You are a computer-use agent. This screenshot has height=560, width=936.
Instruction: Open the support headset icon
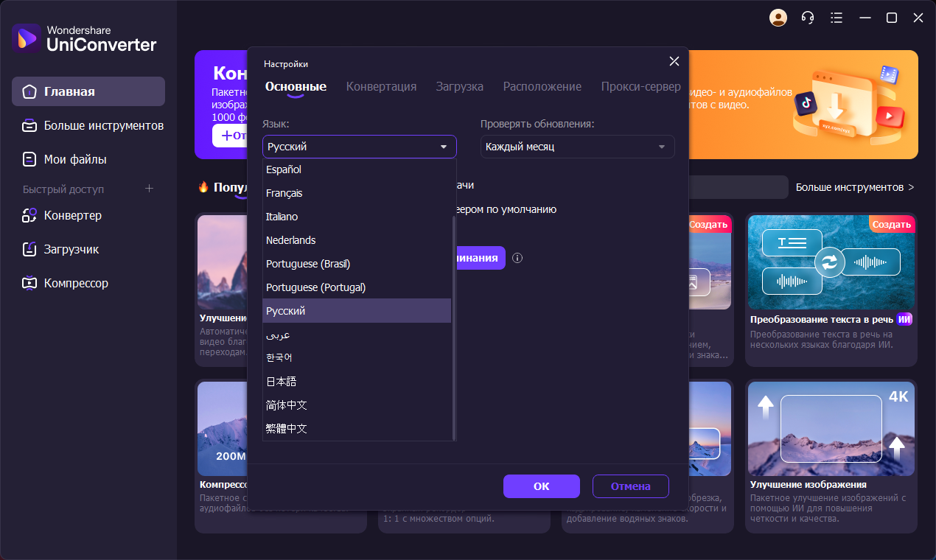[807, 18]
